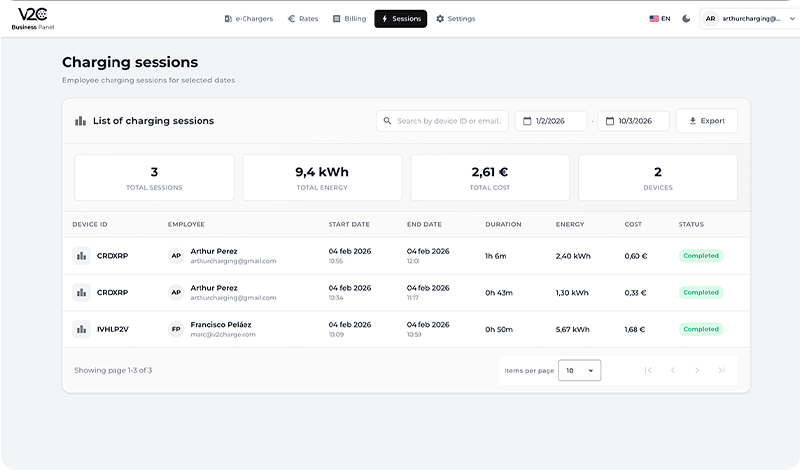Click device icon for IVHLP2V row
800x470 pixels.
coord(81,329)
